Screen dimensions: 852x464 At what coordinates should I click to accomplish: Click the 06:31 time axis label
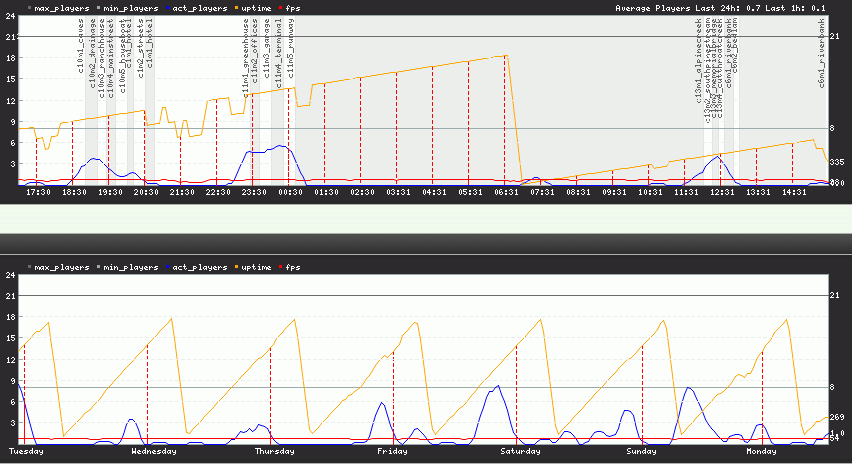click(505, 191)
